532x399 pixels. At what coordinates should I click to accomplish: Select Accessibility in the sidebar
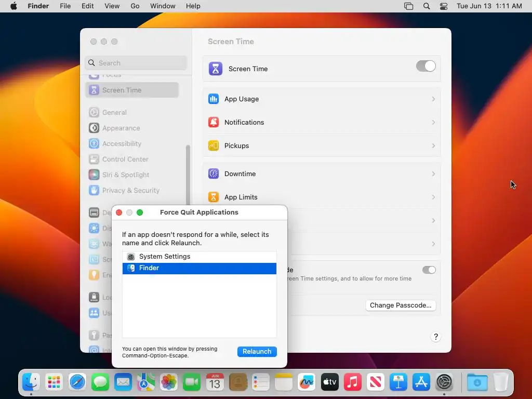click(132, 143)
